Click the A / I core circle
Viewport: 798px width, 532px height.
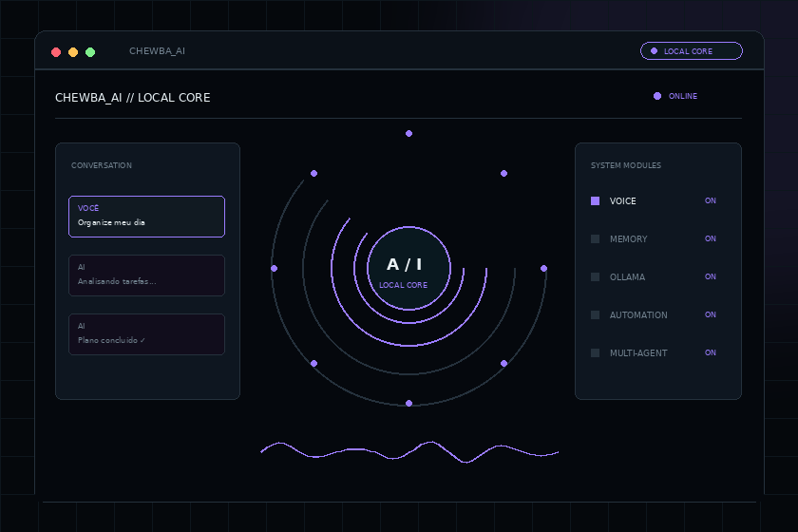click(x=408, y=268)
